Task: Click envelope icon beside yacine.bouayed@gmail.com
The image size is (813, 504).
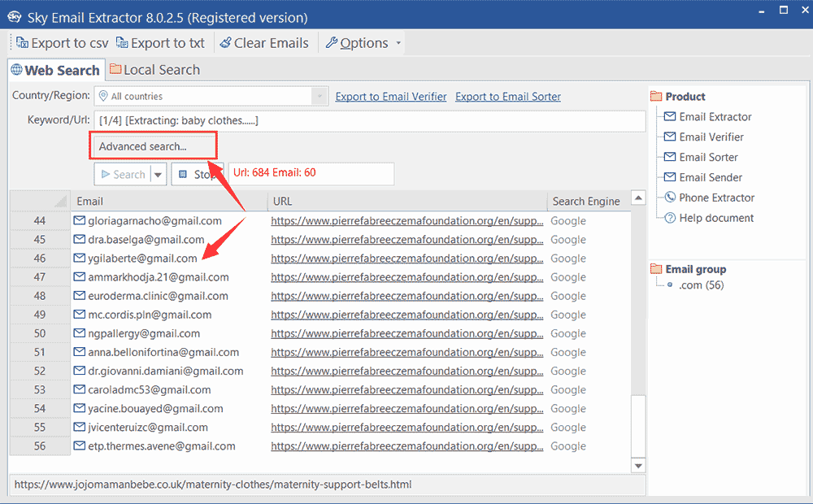Action: tap(80, 409)
